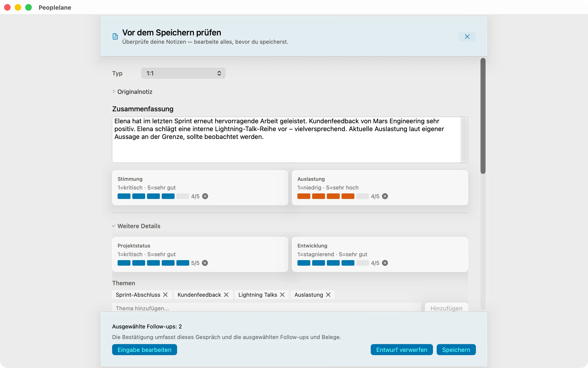The image size is (588, 368).
Task: Click the document icon beside the header
Action: tap(115, 37)
